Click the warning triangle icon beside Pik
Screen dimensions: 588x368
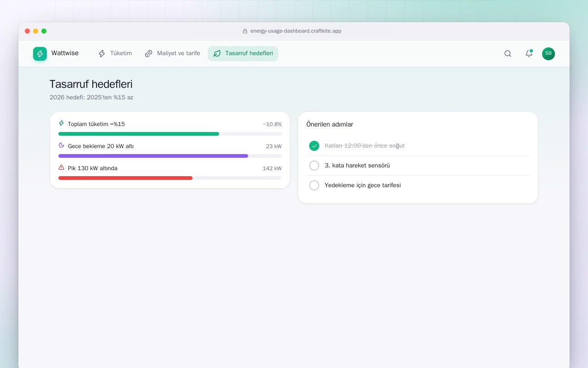tap(62, 167)
